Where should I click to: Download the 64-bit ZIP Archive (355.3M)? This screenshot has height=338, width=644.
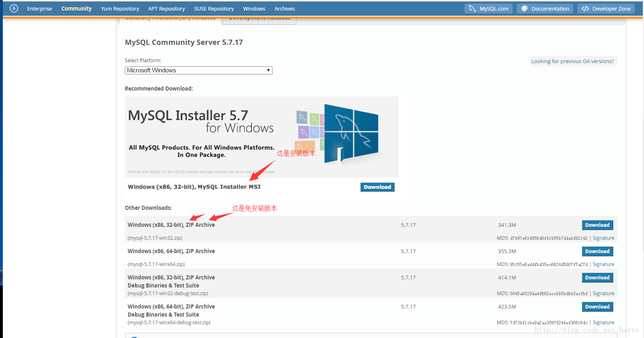tap(598, 251)
